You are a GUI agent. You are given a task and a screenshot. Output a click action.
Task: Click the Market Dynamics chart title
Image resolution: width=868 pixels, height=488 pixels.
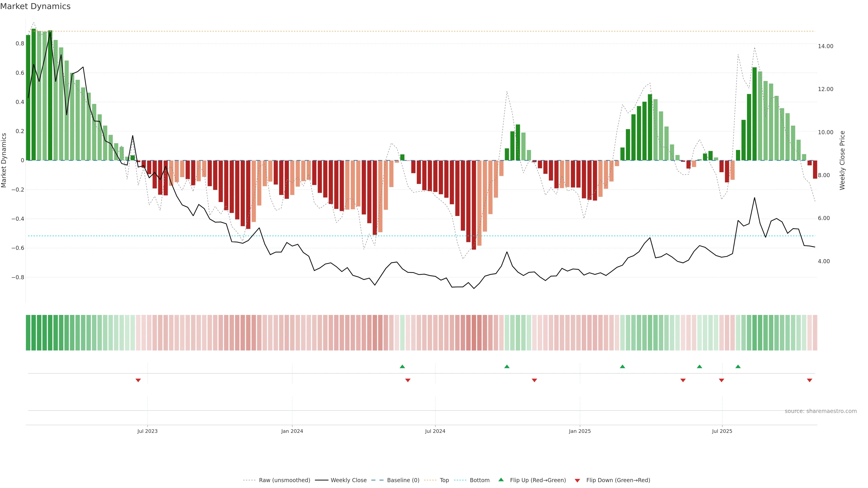(35, 6)
